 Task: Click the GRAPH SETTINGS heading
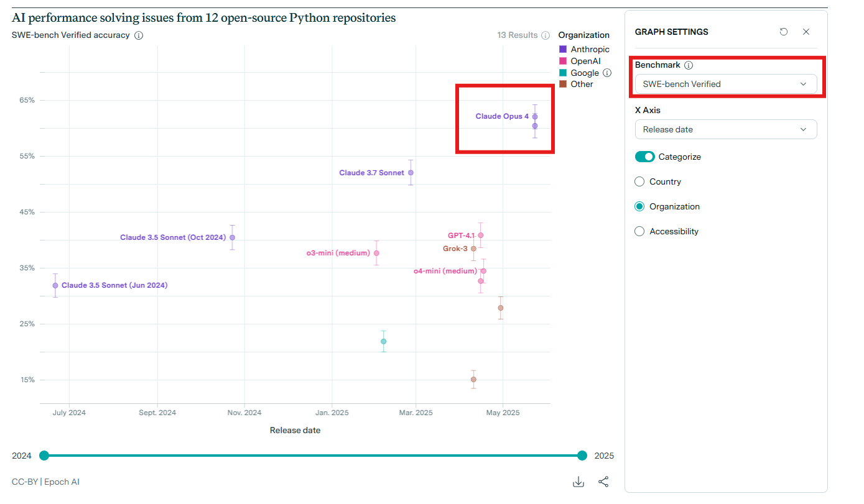672,32
